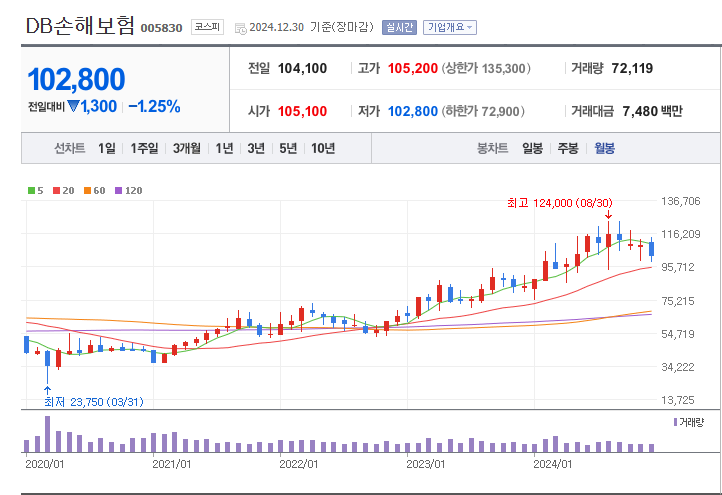Click the 34,222 price axis label

[x=678, y=367]
